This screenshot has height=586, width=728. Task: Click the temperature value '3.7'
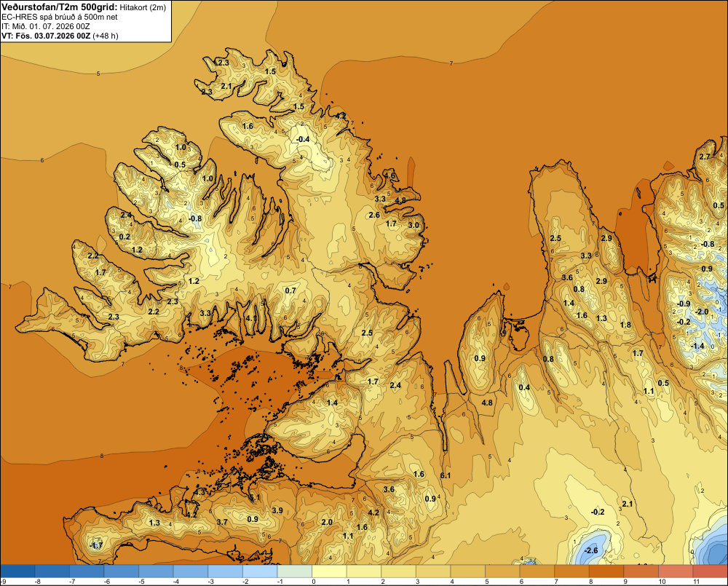point(222,522)
